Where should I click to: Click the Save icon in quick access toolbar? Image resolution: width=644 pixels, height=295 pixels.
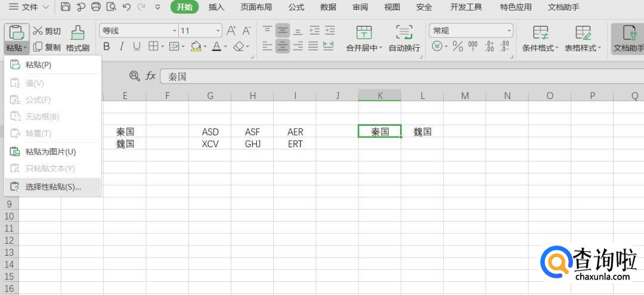point(65,7)
